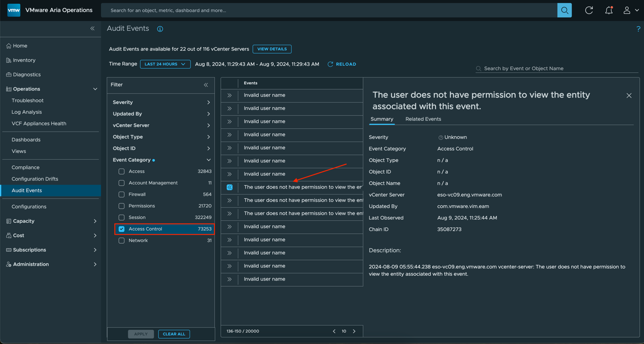Open the notifications bell
The height and width of the screenshot is (344, 644).
click(609, 10)
